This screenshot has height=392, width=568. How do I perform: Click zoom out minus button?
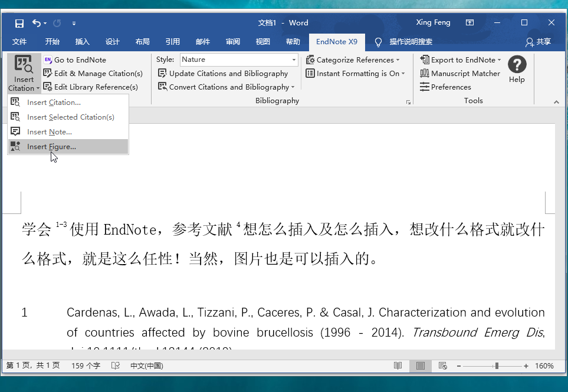459,366
